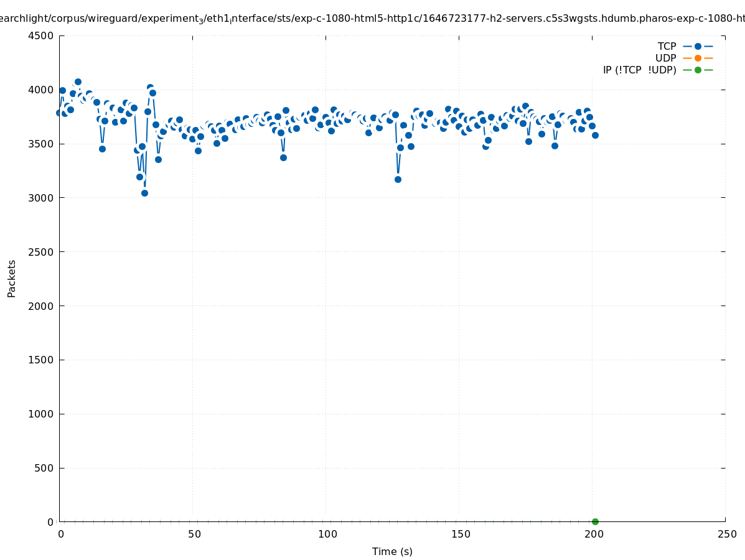
Task: Click the 2000 y-axis tick label
Action: (40, 306)
